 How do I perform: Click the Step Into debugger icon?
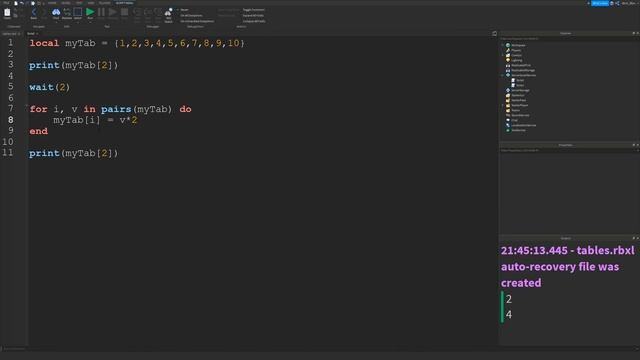(137, 13)
